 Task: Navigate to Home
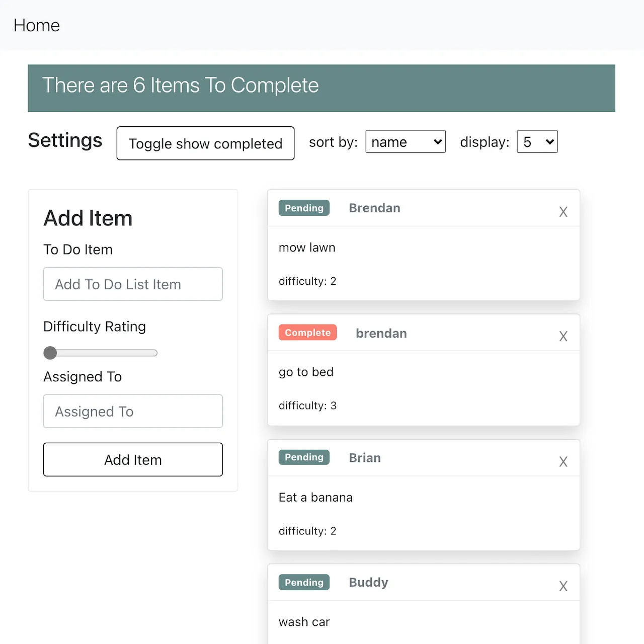click(x=36, y=25)
